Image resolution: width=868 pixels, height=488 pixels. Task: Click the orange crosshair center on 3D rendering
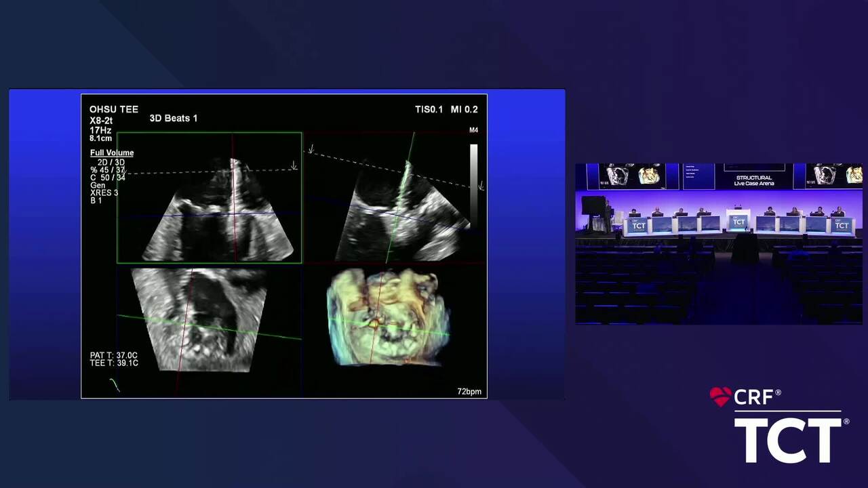372,323
